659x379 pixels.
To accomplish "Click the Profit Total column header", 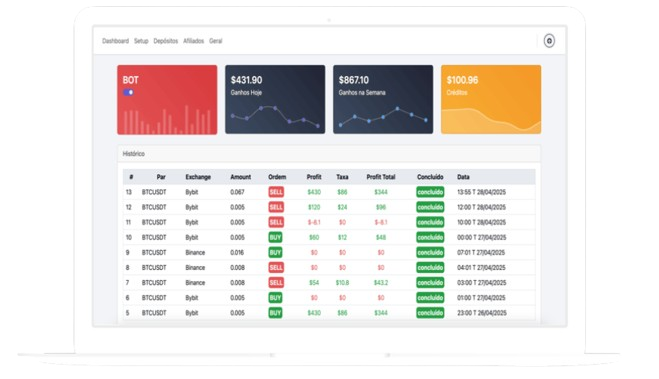I will click(381, 177).
